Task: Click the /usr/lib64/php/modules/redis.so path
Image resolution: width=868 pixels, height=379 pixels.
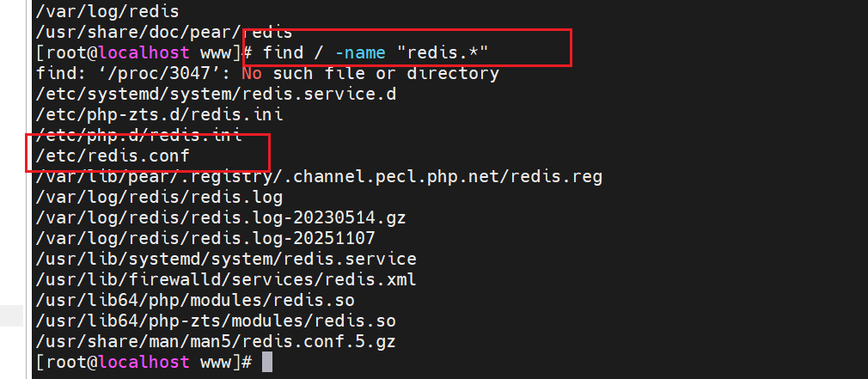Action: coord(195,300)
